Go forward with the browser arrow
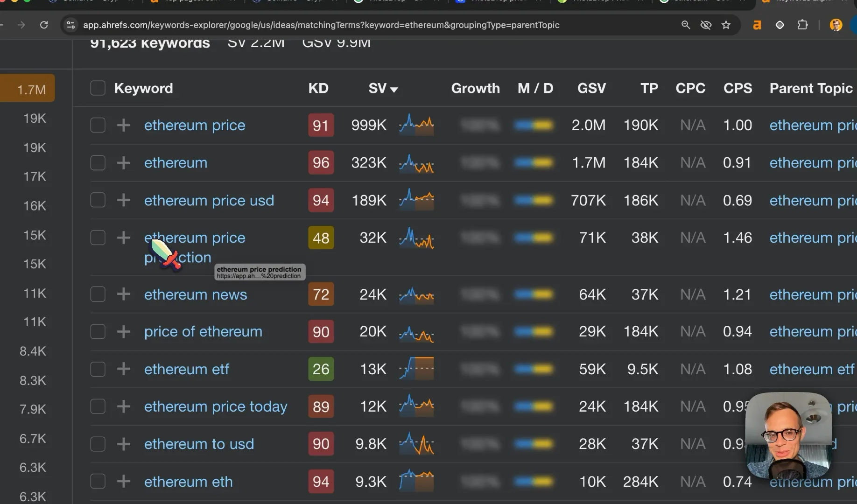The width and height of the screenshot is (857, 504). (21, 25)
